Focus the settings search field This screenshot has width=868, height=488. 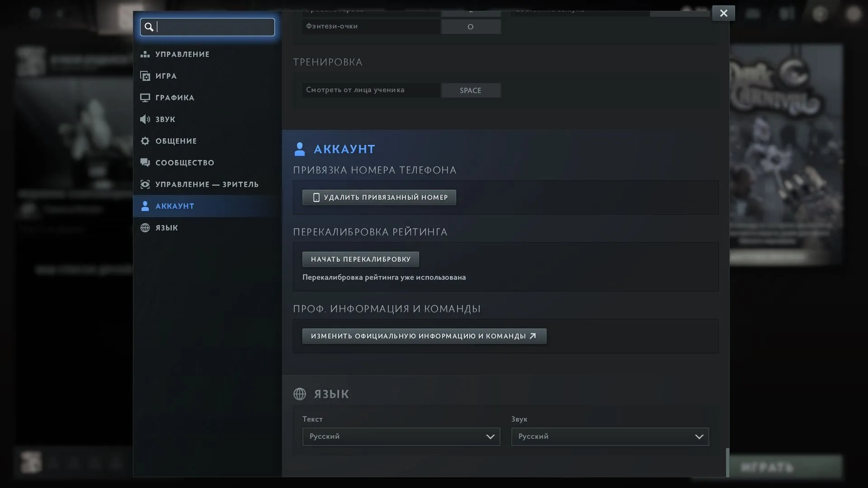tap(208, 27)
